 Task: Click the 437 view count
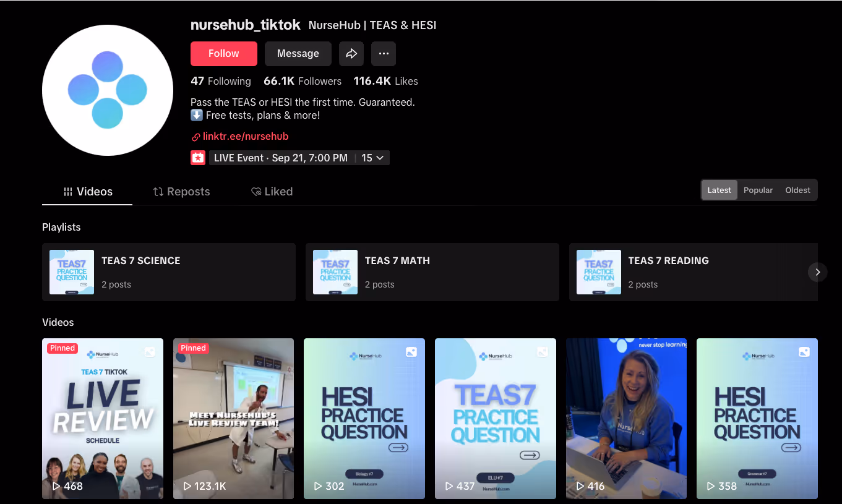(460, 487)
